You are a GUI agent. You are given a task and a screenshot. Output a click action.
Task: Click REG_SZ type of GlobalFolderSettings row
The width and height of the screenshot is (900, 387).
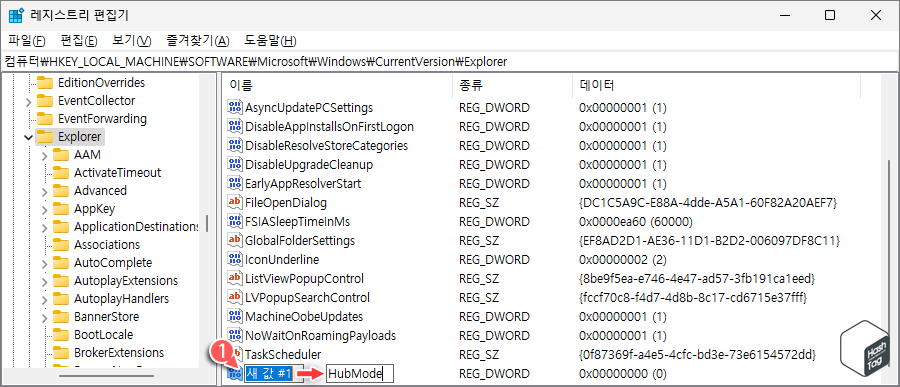[x=479, y=240]
